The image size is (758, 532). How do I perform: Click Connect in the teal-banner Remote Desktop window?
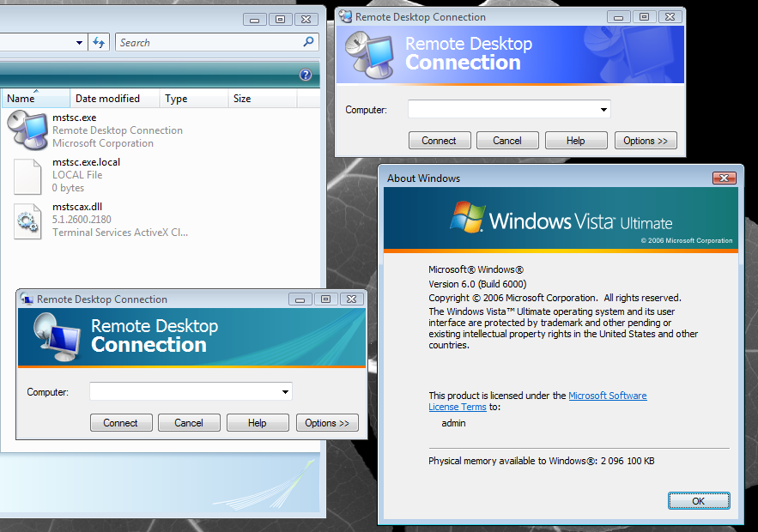tap(121, 423)
